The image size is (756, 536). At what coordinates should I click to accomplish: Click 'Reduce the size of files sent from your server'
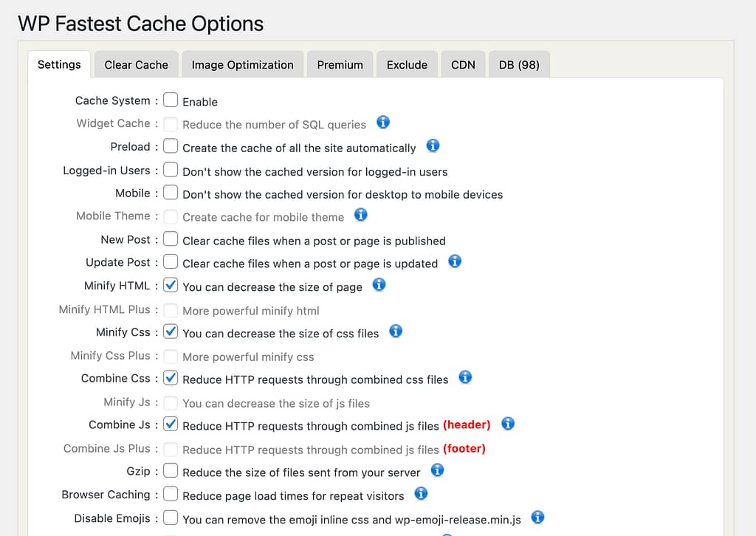[301, 473]
